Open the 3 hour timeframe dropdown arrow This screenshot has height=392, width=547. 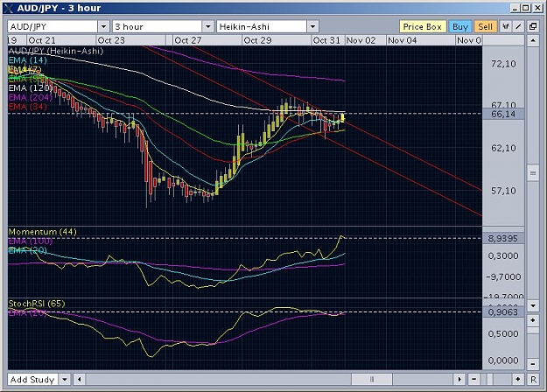tap(208, 26)
